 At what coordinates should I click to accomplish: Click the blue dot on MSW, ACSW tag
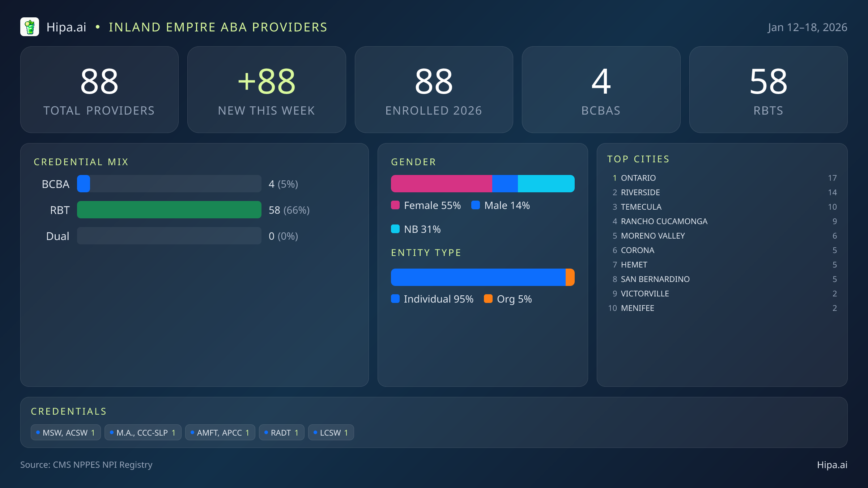(x=38, y=432)
